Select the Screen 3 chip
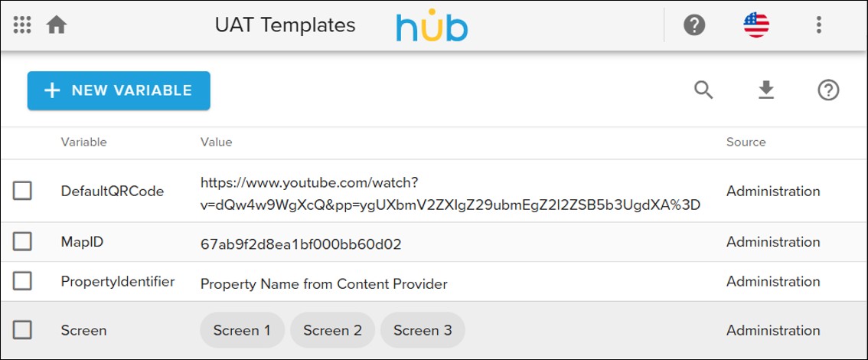 click(x=423, y=330)
